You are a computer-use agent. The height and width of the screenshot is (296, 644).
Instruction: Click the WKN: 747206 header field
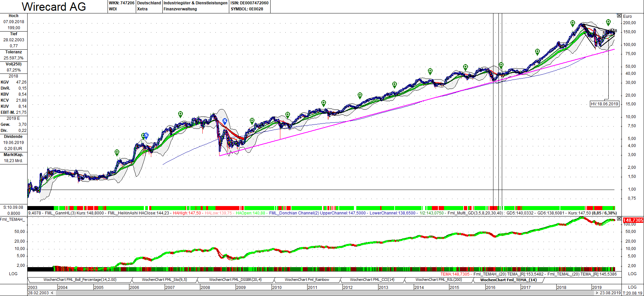click(x=121, y=3)
